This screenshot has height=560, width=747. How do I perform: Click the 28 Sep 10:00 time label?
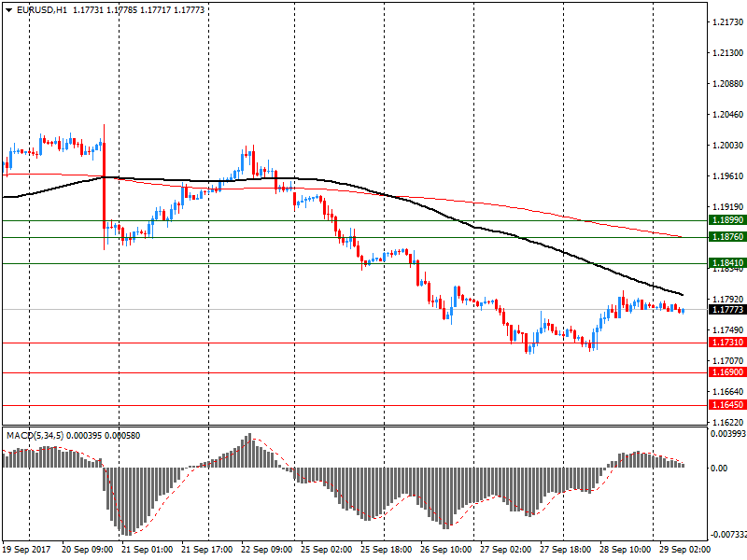[x=625, y=550]
